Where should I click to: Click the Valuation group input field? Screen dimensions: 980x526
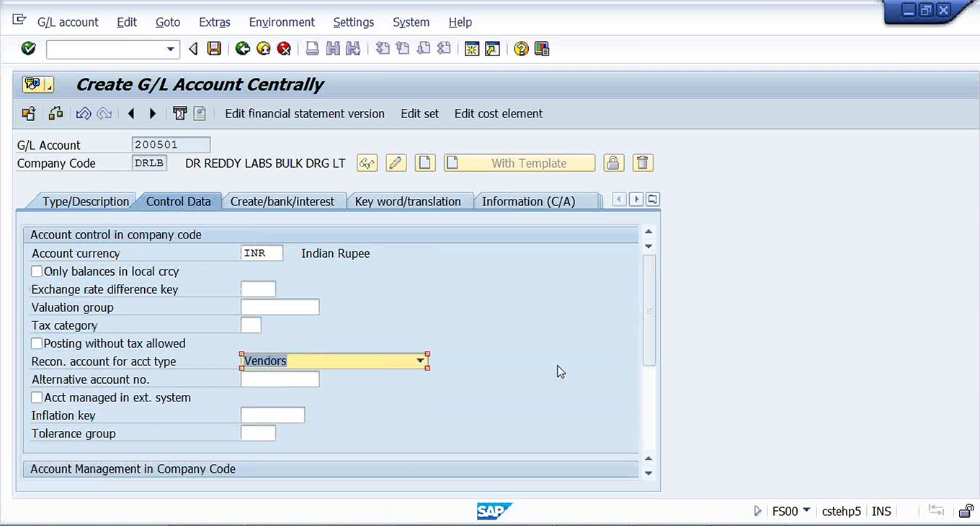pyautogui.click(x=280, y=307)
